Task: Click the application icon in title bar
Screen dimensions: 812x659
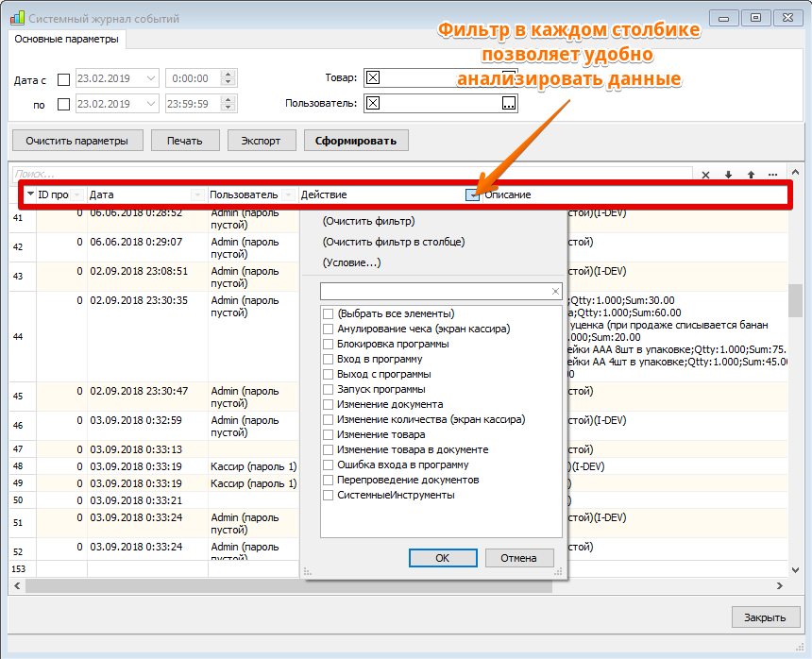Action: click(17, 18)
